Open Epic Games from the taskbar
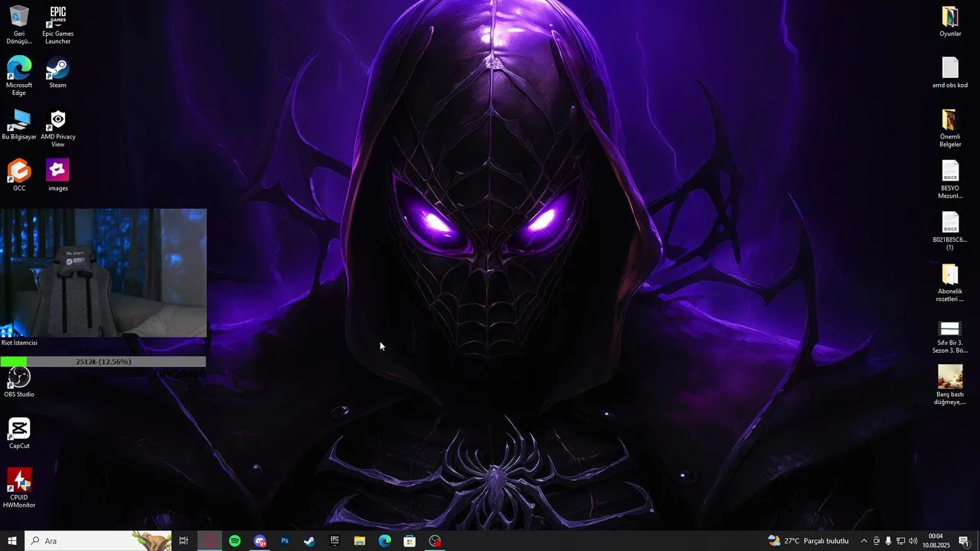Viewport: 980px width, 551px height. tap(335, 541)
